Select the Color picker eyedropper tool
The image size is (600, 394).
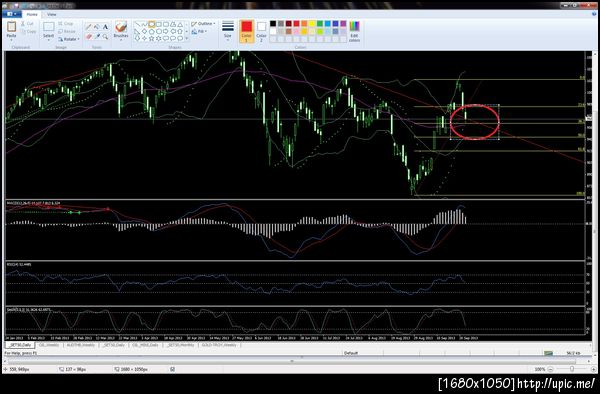[x=97, y=37]
